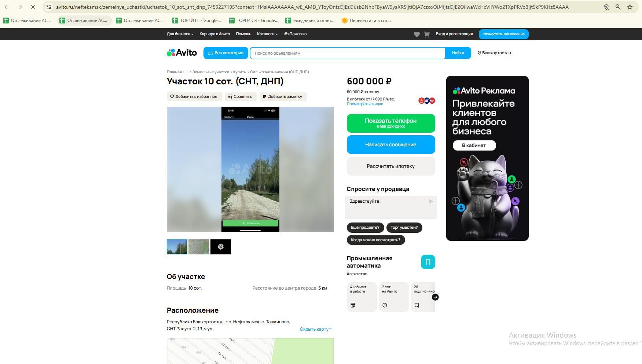Toggle compare for this listing
The height and width of the screenshot is (364, 642).
click(240, 97)
